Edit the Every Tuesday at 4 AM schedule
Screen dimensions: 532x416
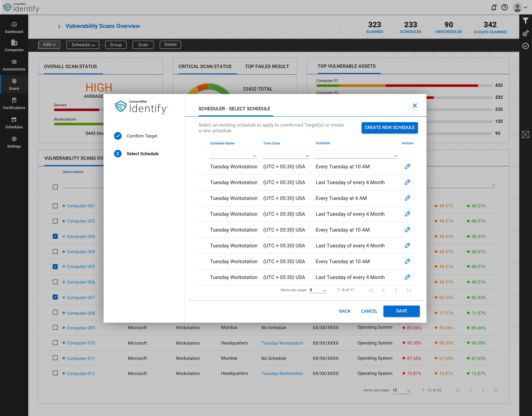408,198
